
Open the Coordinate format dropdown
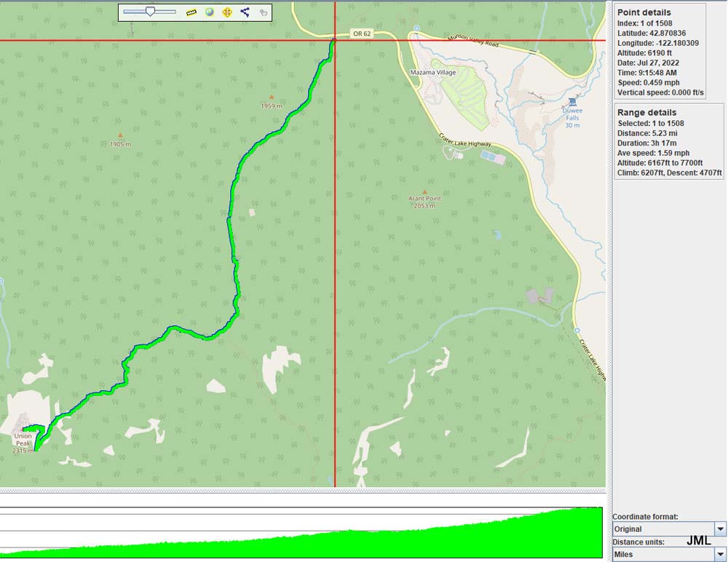(720, 529)
